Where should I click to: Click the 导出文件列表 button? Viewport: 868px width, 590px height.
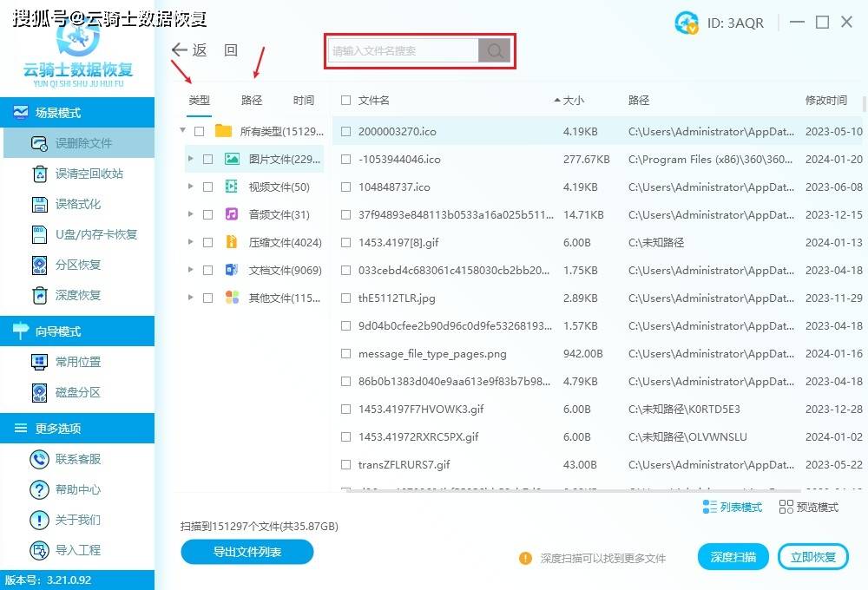tap(247, 552)
